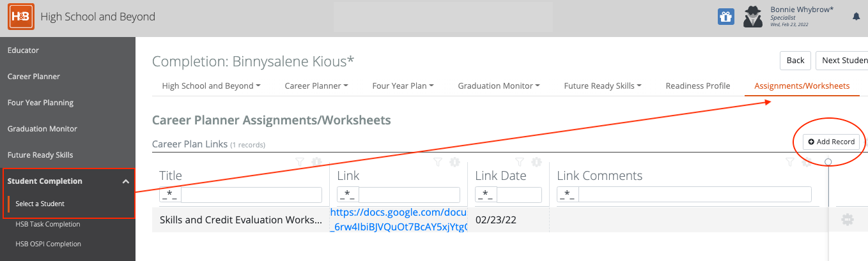Toggle the Title filter operator button
This screenshot has width=868, height=261.
click(x=170, y=195)
